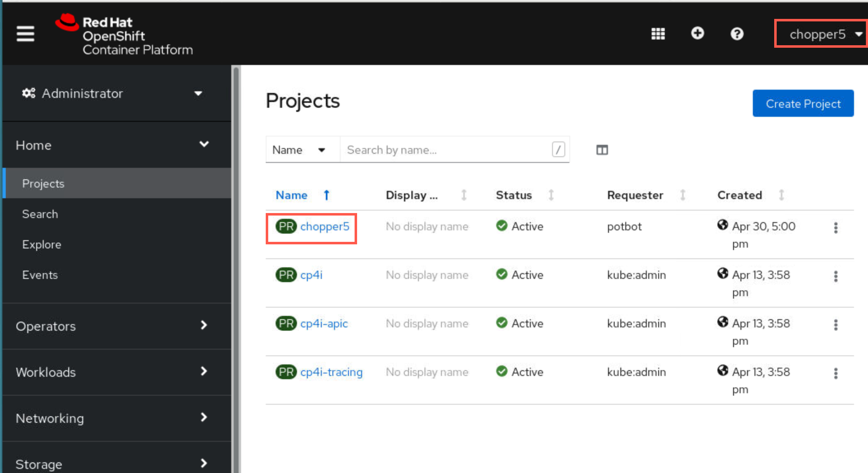Select Explore in the sidebar
868x473 pixels.
pyautogui.click(x=116, y=244)
